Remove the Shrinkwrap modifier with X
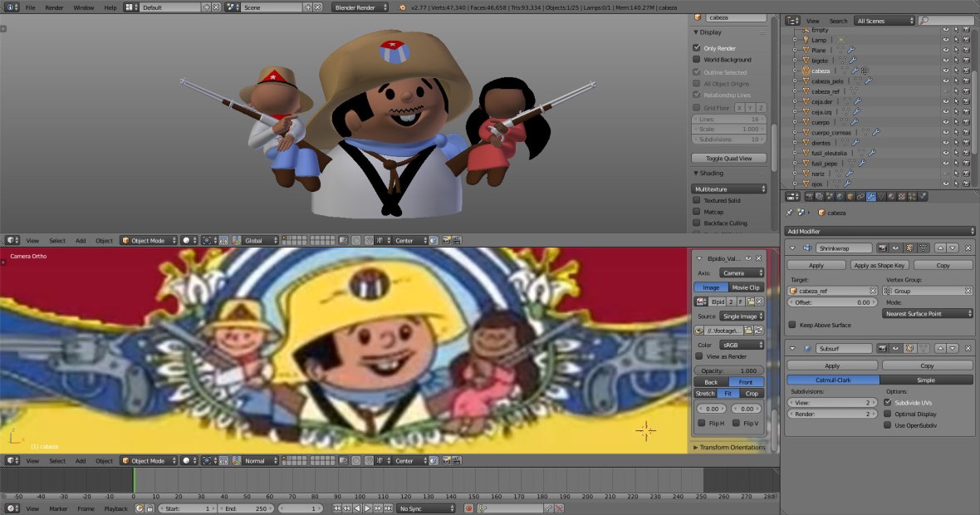980x515 pixels. point(968,248)
